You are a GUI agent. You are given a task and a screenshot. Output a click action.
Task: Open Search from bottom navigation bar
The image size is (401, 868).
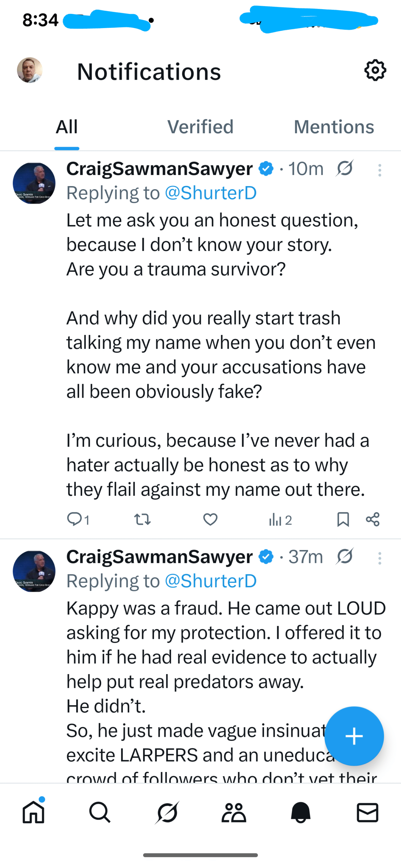pos(100,812)
